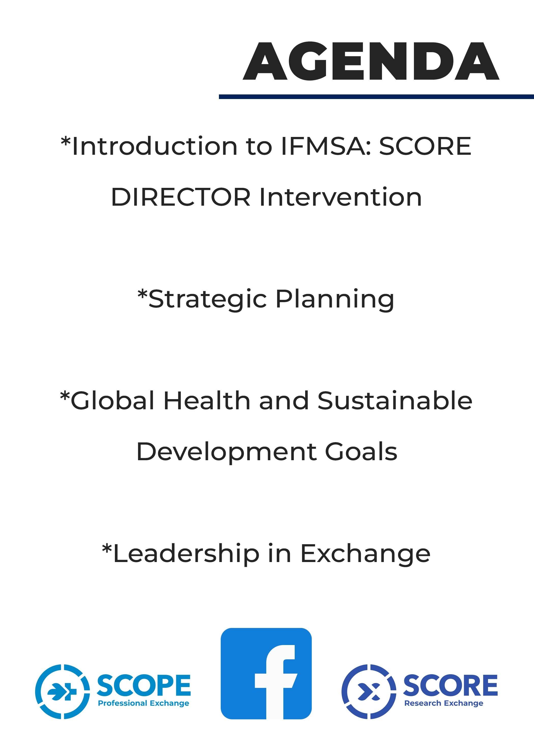Click the Facebook logo icon

pos(266,673)
